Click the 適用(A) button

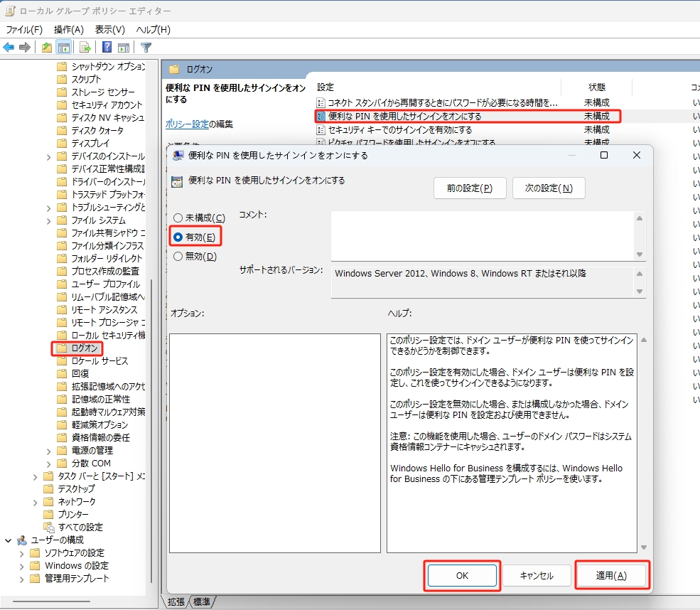pyautogui.click(x=610, y=576)
